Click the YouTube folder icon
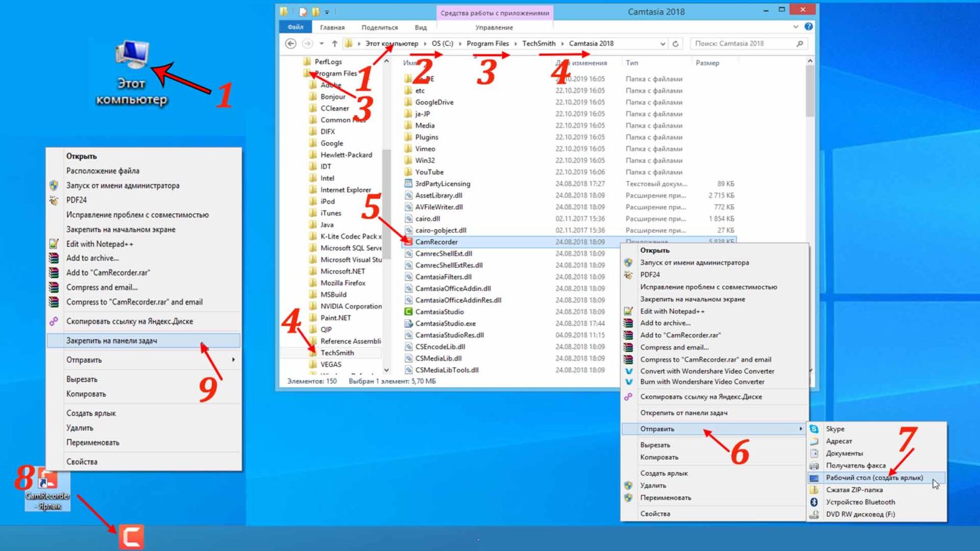The width and height of the screenshot is (980, 551). [x=408, y=172]
